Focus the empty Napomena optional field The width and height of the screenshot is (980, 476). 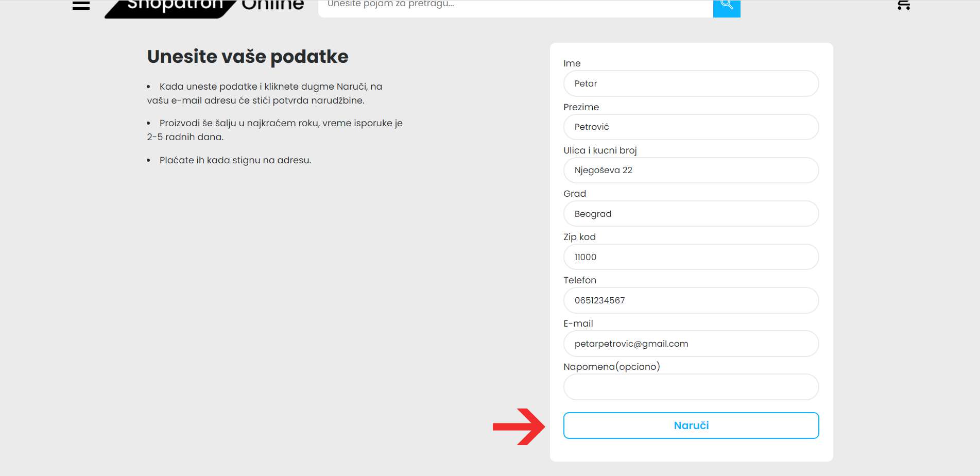click(x=691, y=387)
